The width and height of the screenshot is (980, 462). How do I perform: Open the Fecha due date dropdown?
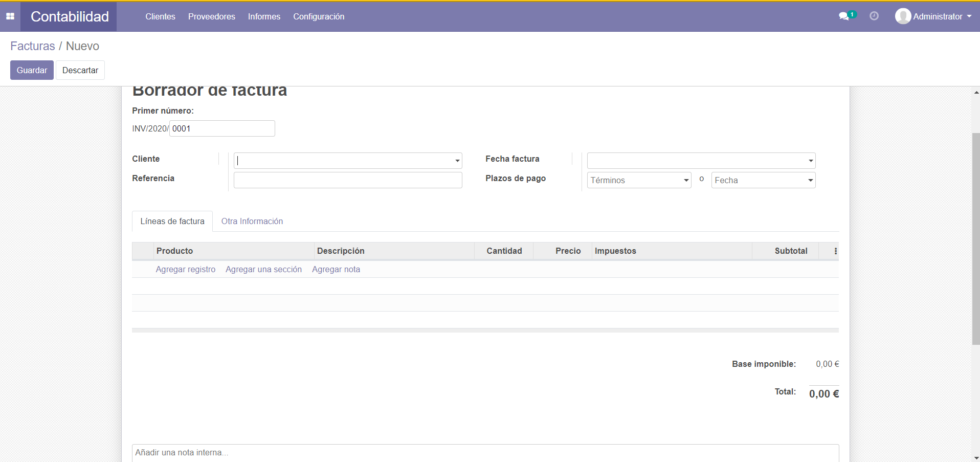tap(763, 180)
